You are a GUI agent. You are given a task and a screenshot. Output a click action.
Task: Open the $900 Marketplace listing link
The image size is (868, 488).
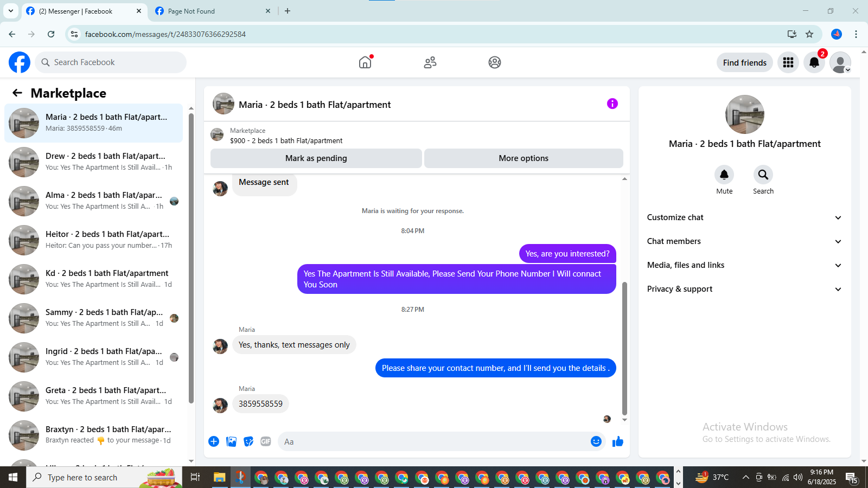(286, 140)
